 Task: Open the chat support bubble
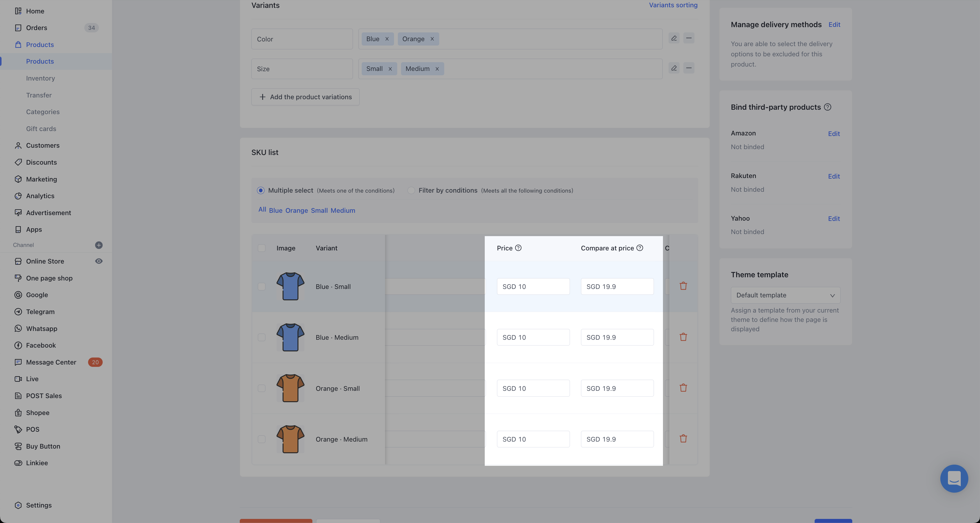point(954,478)
